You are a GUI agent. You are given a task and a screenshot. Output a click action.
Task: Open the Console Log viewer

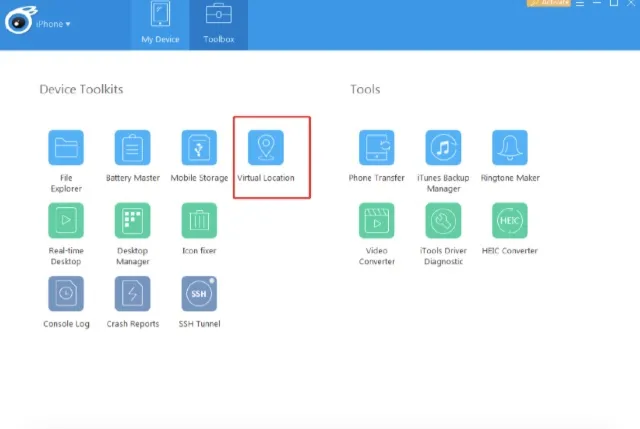tap(66, 294)
